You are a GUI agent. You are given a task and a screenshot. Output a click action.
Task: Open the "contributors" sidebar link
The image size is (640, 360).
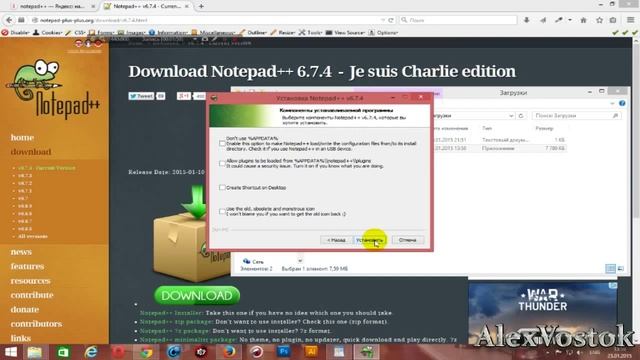[36, 324]
